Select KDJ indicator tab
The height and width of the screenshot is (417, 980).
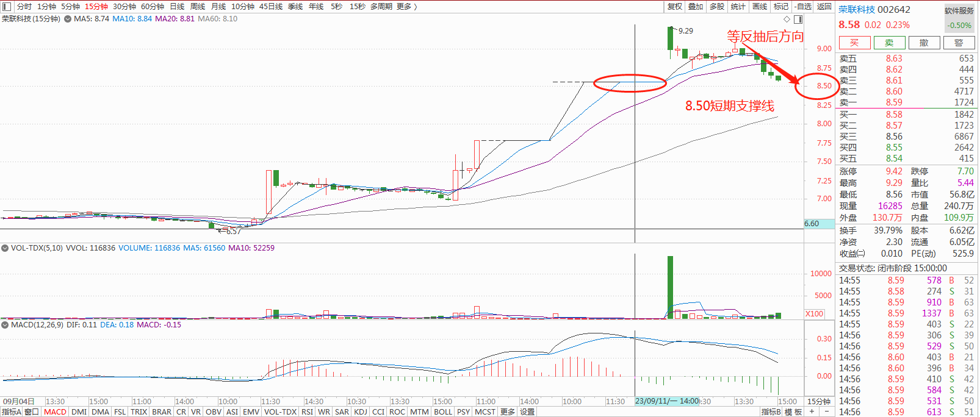tap(361, 412)
